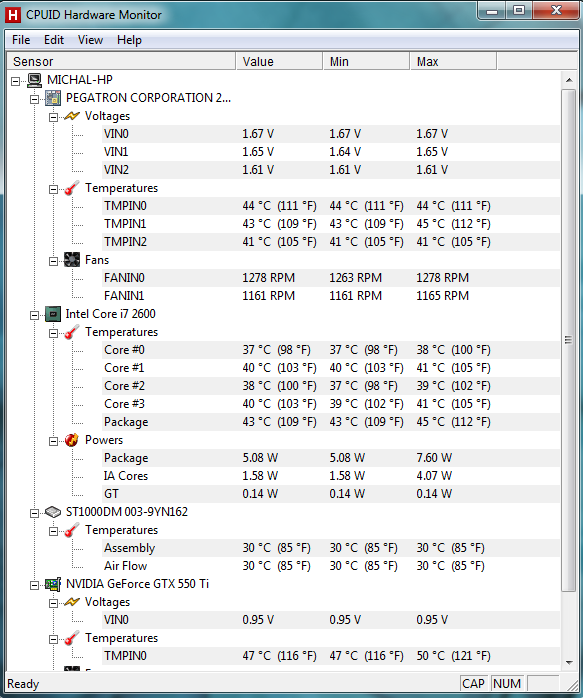Collapse the PEGATRON CORPORATION node
583x698 pixels.
tap(34, 99)
